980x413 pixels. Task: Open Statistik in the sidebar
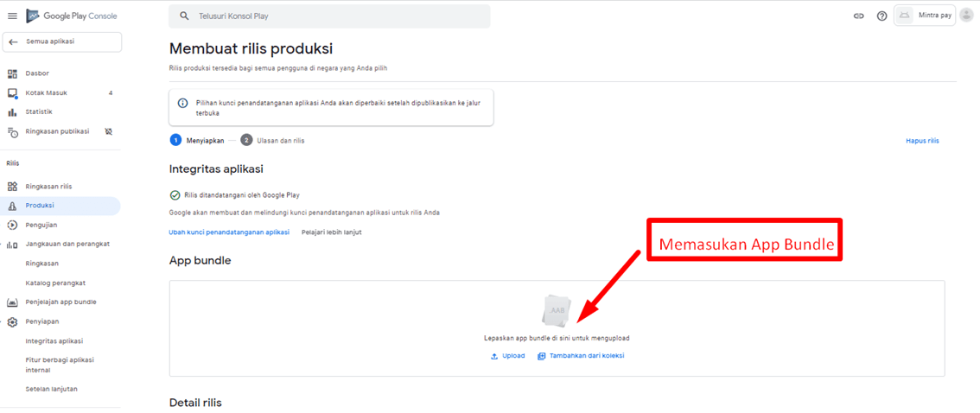tap(39, 111)
